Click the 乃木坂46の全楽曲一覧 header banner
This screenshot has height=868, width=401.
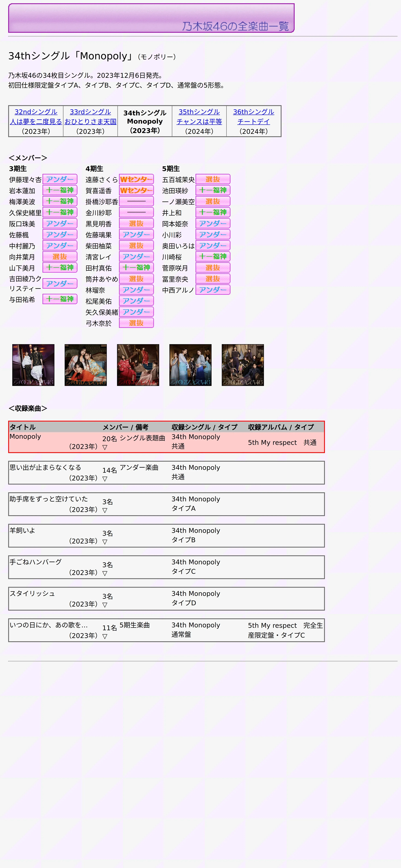click(x=151, y=18)
